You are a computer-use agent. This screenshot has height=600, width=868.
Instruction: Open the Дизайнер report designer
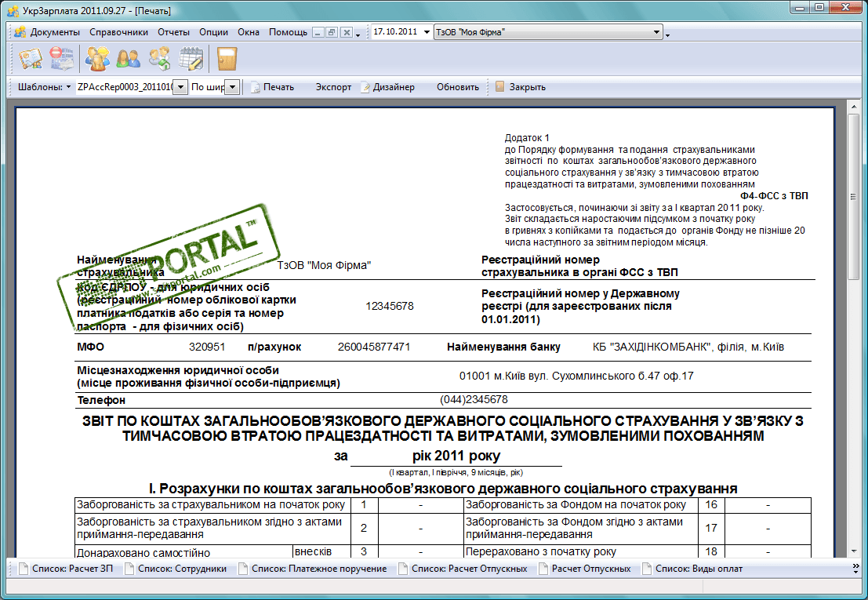pyautogui.click(x=394, y=87)
